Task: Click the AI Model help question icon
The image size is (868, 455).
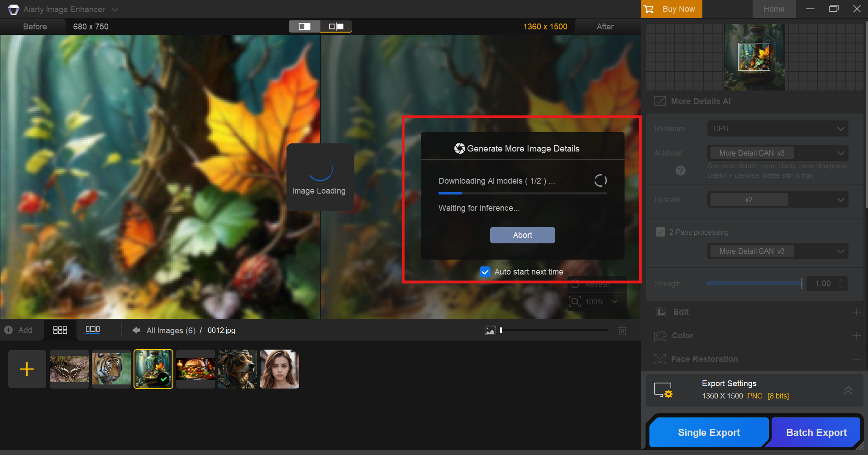Action: click(x=681, y=171)
